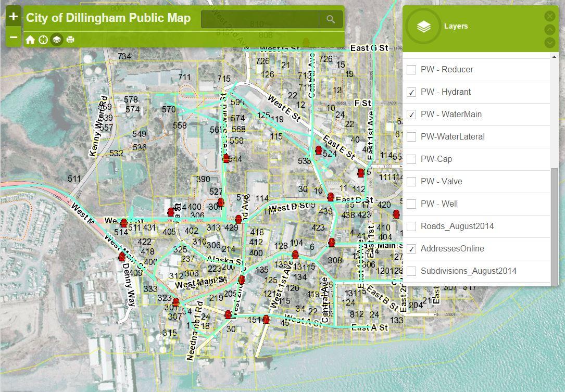Click the hydrant marker beside address 420

(396, 214)
